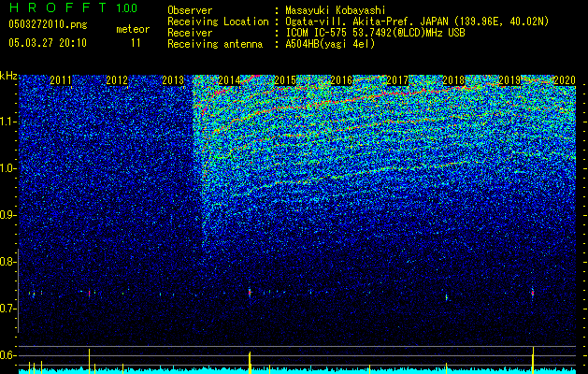This screenshot has width=588, height=374.
Task: Click the 2013 time marker
Action: point(173,80)
